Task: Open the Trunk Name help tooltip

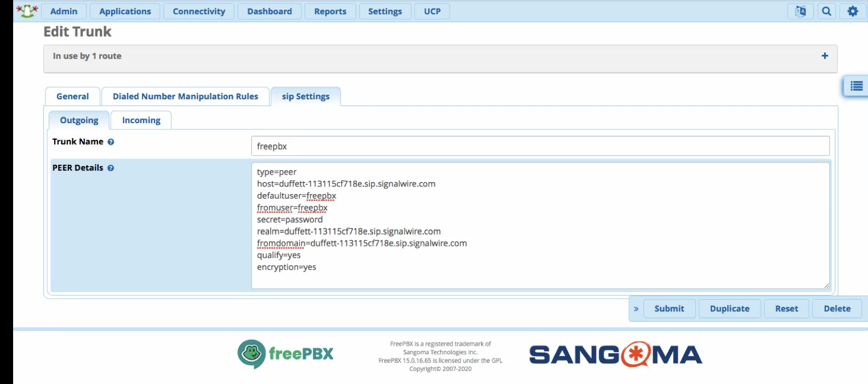Action: tap(110, 142)
